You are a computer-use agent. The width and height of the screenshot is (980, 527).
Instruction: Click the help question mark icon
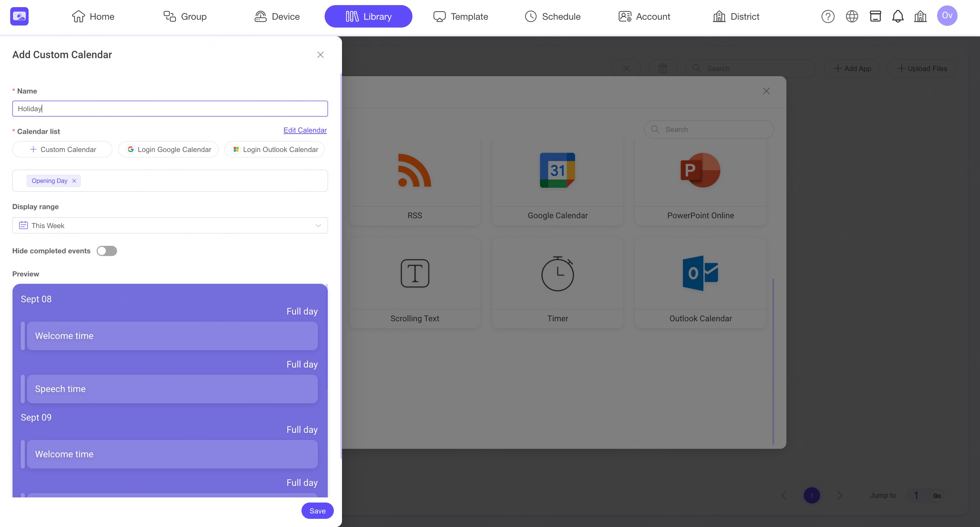pyautogui.click(x=828, y=16)
